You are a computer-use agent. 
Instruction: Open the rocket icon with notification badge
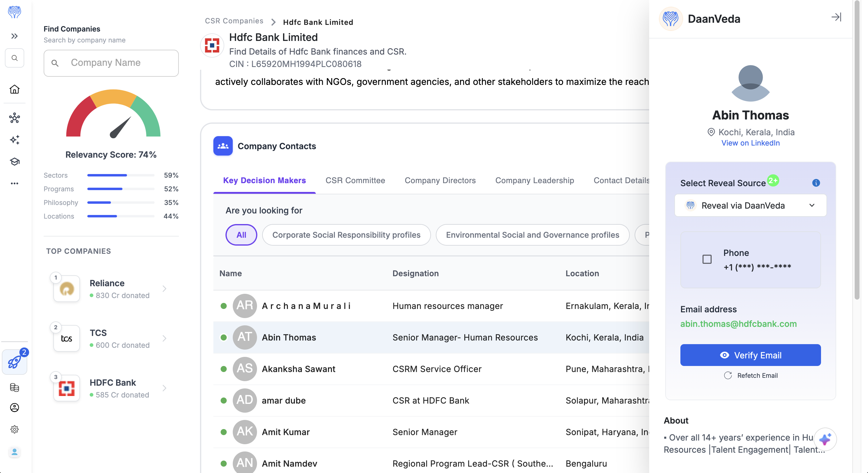pos(15,362)
